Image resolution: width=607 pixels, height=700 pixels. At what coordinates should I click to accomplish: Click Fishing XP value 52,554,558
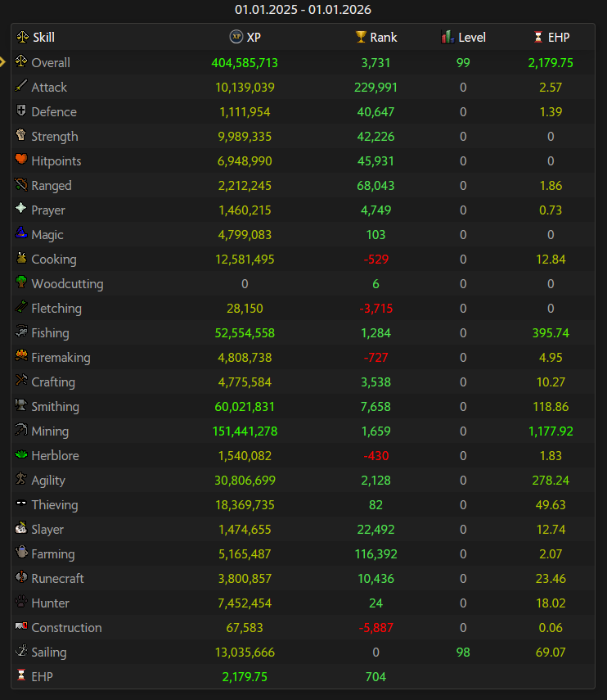pyautogui.click(x=245, y=333)
